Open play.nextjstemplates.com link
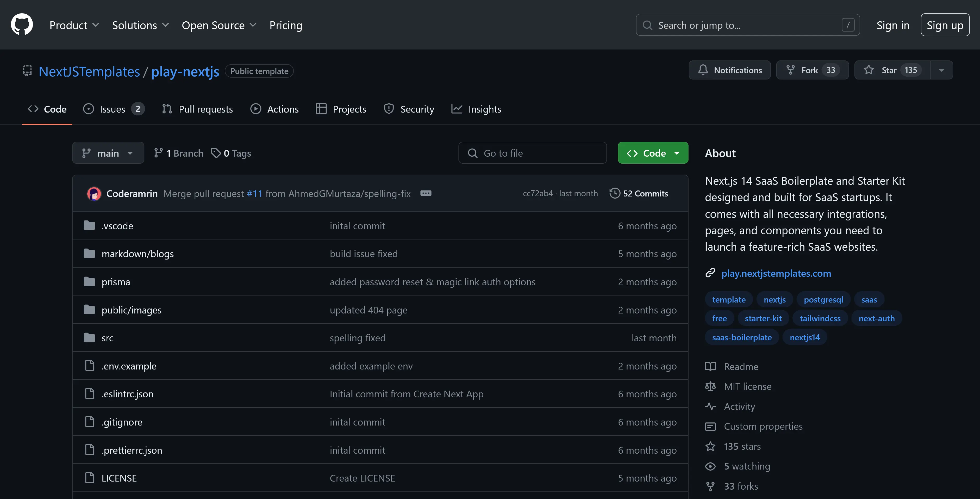The image size is (980, 499). tap(776, 273)
